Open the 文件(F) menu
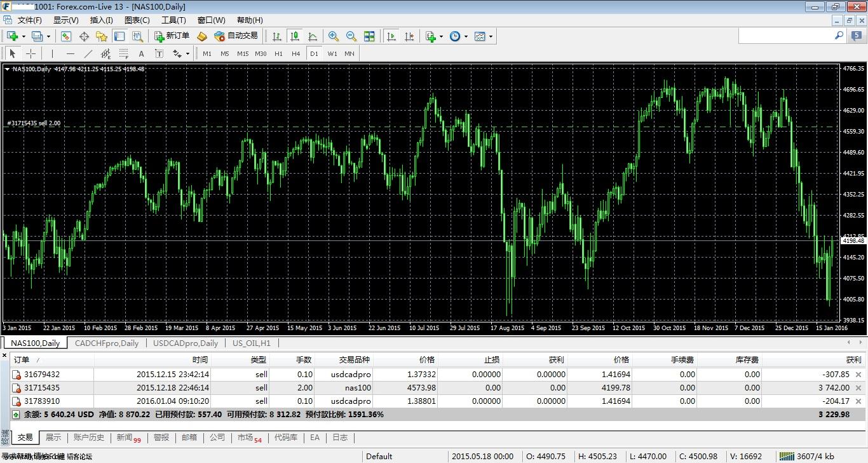This screenshot has width=868, height=463. pyautogui.click(x=30, y=20)
